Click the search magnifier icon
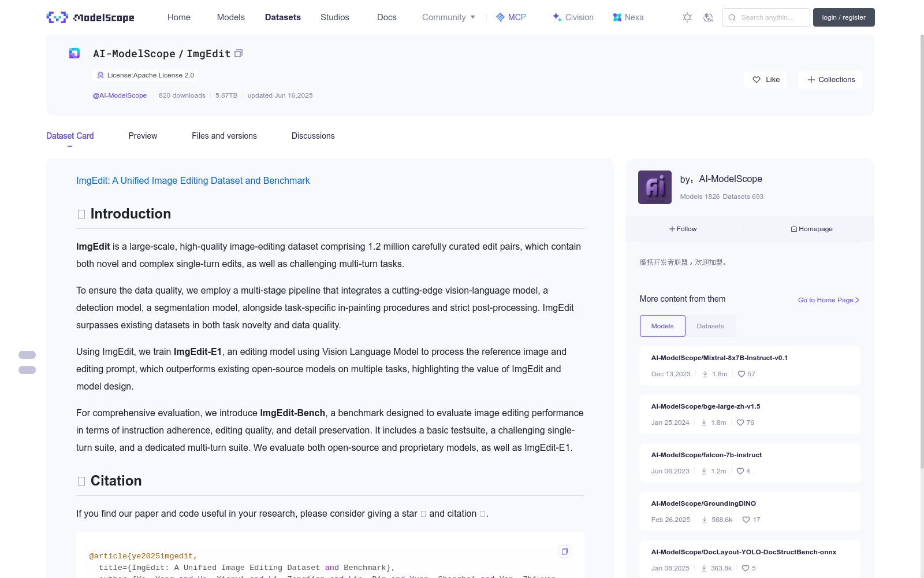 [732, 17]
